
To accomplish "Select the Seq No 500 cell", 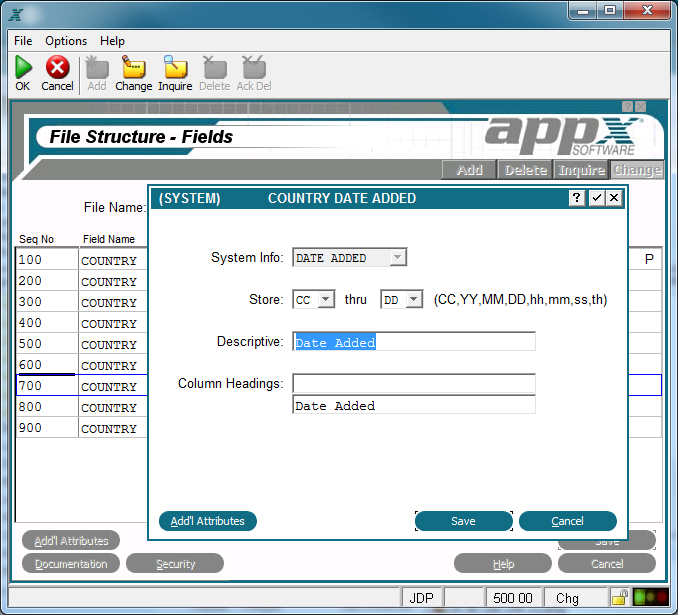I will (47, 343).
